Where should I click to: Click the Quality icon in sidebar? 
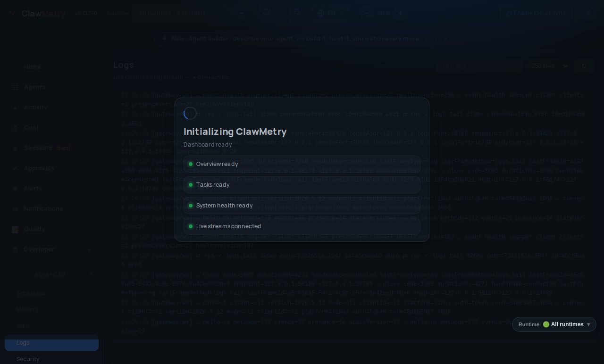(x=15, y=230)
